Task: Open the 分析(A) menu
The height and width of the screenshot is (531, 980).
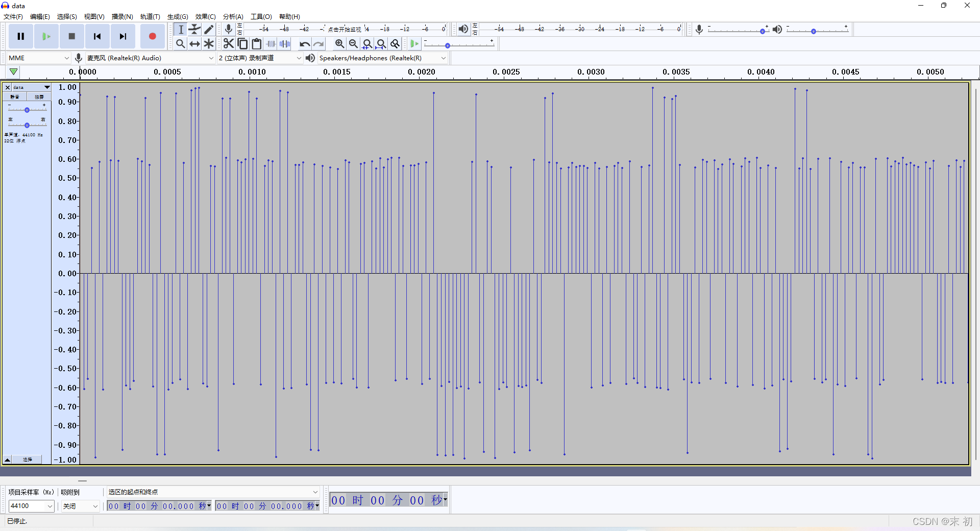Action: (233, 17)
